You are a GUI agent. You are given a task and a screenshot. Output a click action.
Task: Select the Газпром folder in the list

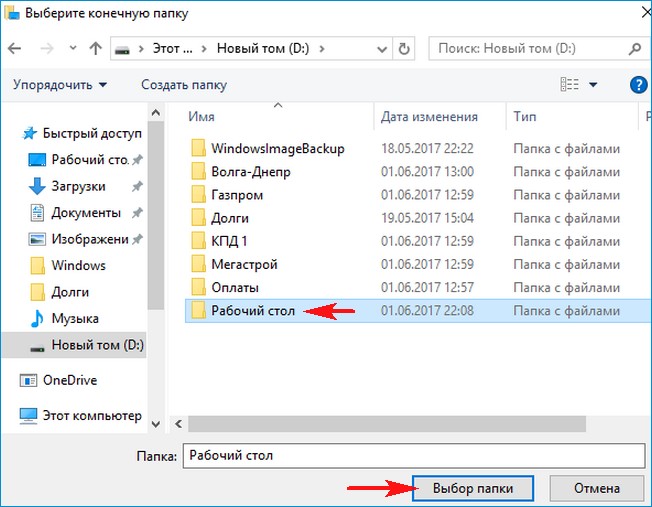237,194
